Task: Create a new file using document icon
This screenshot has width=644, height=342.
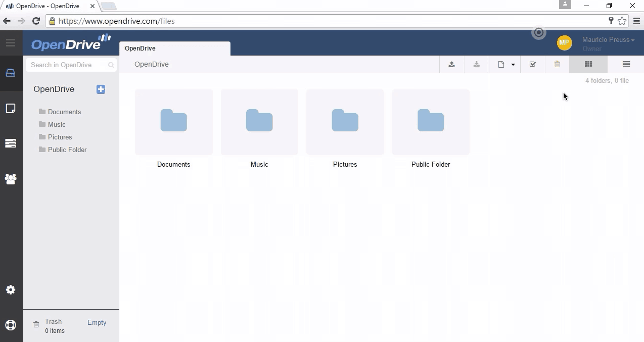Action: (501, 64)
